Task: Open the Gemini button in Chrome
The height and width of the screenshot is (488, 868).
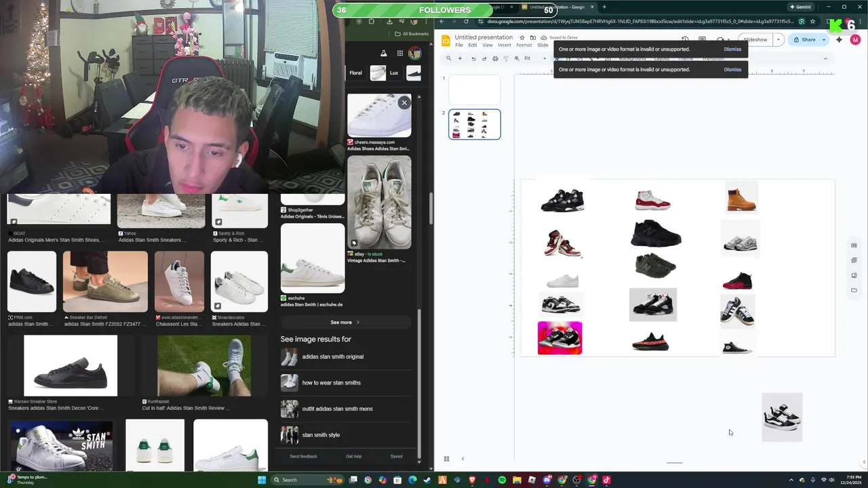Action: click(800, 7)
